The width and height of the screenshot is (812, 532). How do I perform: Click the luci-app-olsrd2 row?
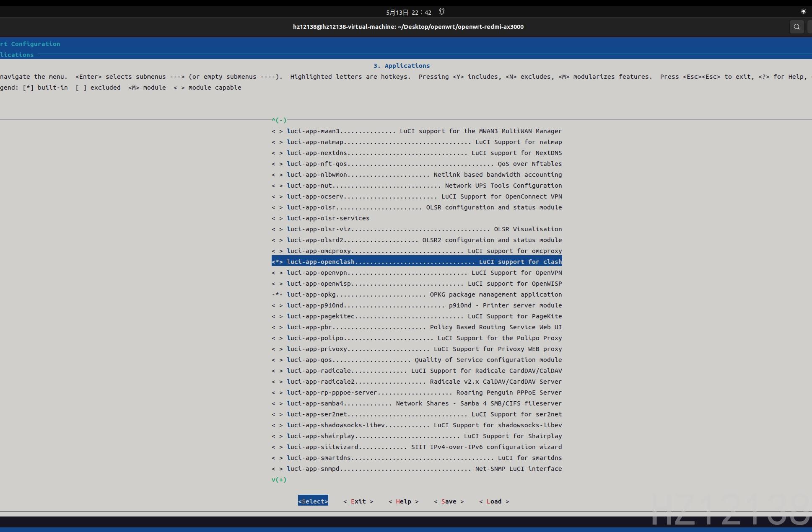[417, 240]
